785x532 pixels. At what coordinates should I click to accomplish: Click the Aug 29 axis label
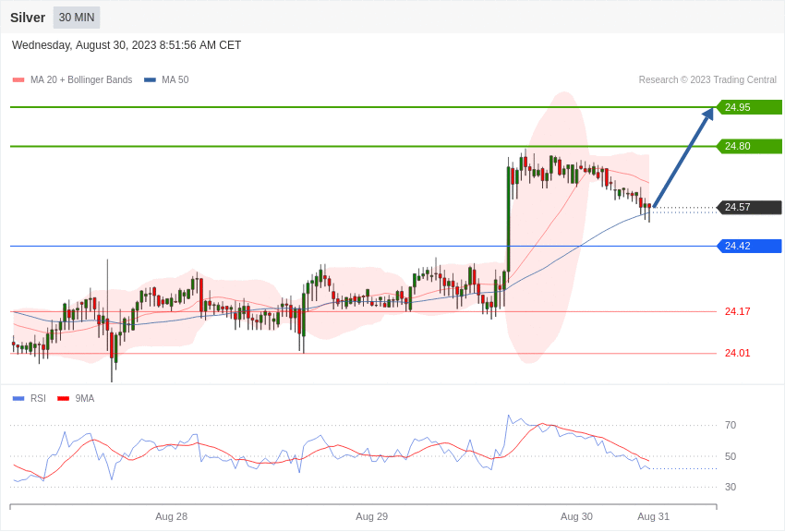point(371,516)
